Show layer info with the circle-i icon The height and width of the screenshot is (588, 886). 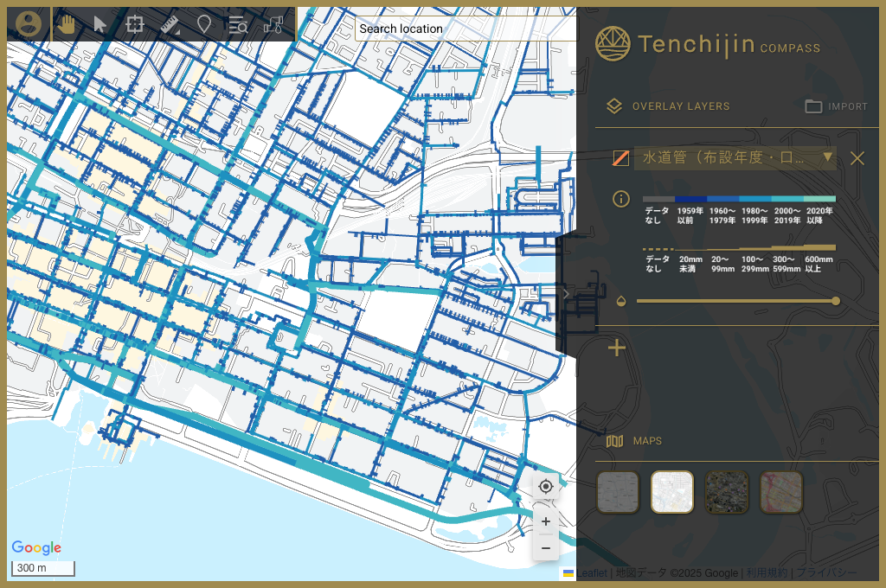coord(621,199)
